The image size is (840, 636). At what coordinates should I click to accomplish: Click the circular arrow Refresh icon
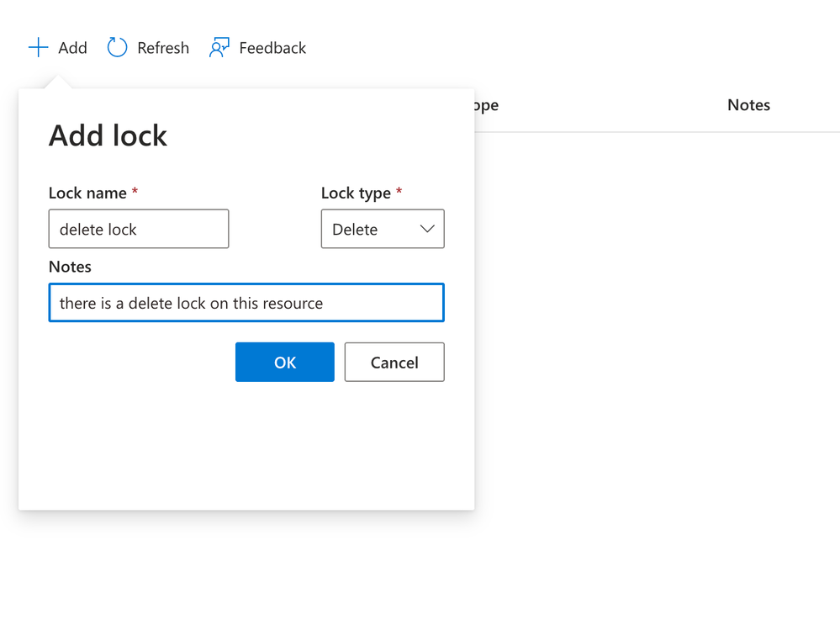click(x=118, y=48)
